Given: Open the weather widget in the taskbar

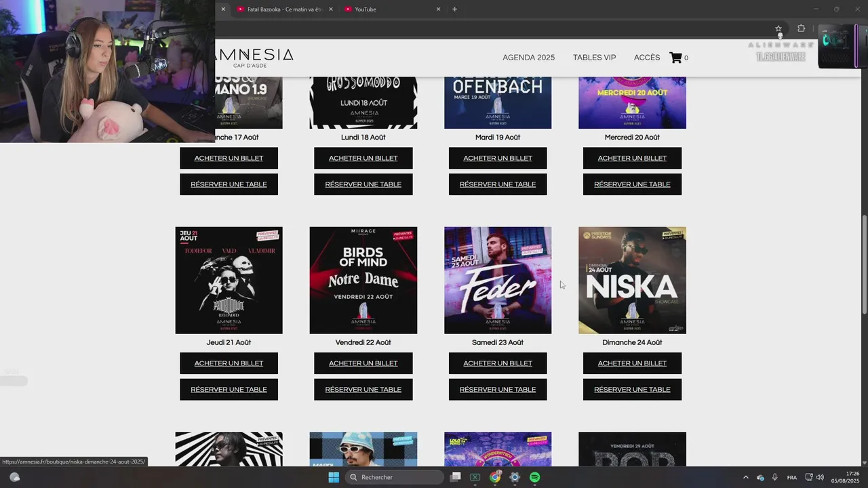Looking at the screenshot, I should tap(14, 477).
